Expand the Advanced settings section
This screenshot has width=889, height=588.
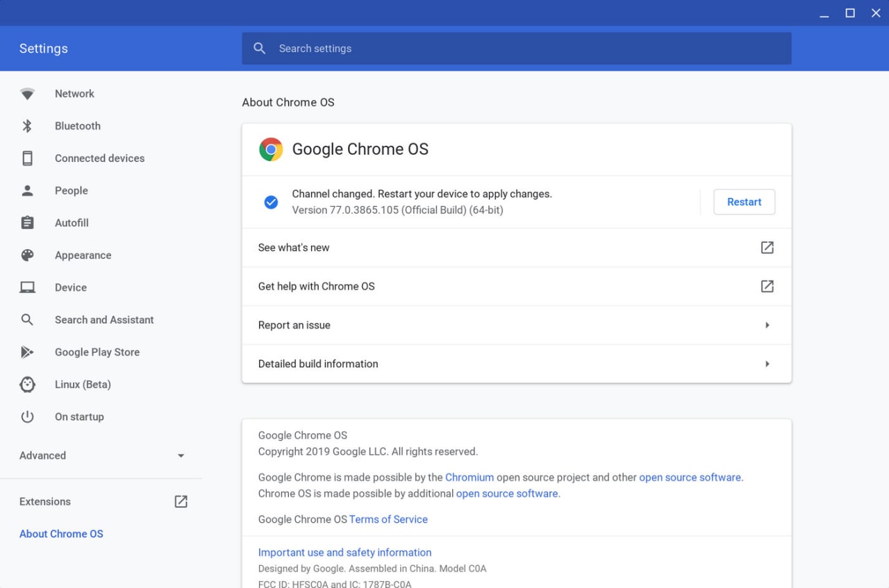pyautogui.click(x=101, y=455)
